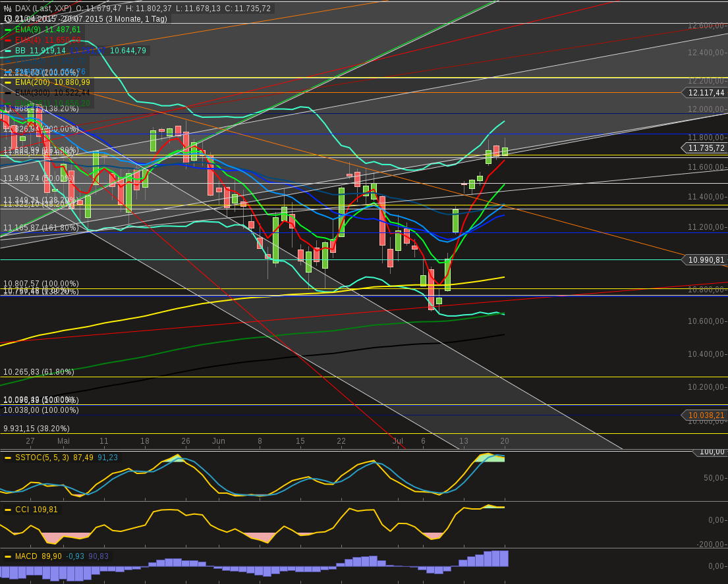Click the yellow CCI indicator marker

pyautogui.click(x=8, y=510)
